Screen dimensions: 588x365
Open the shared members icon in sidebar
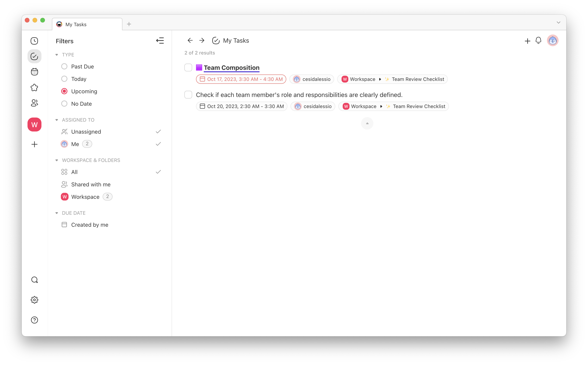pos(34,103)
